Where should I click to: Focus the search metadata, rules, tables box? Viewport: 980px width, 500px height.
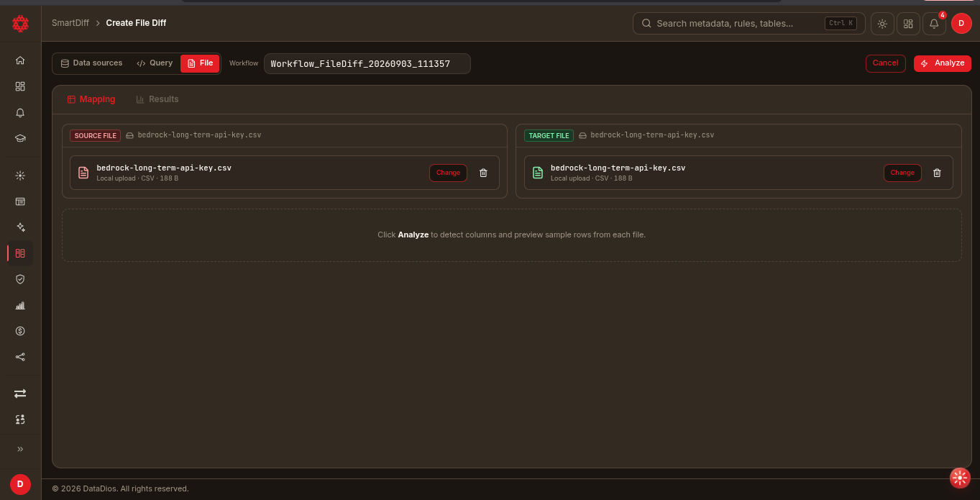[748, 24]
